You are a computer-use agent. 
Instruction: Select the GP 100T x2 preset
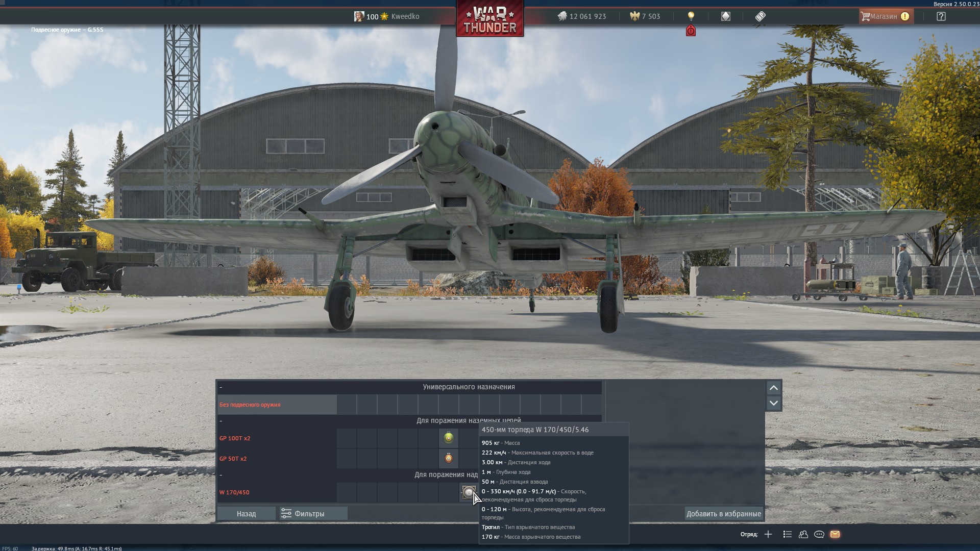(235, 438)
